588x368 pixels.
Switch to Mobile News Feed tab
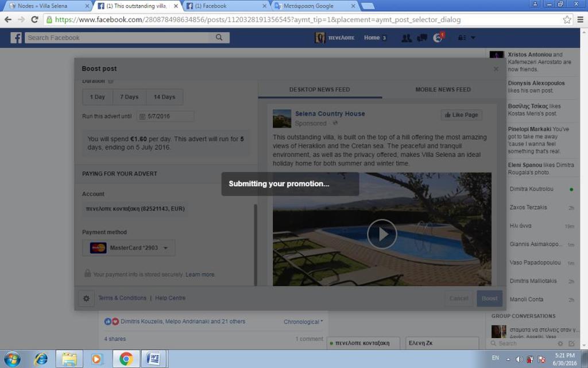[x=443, y=90]
